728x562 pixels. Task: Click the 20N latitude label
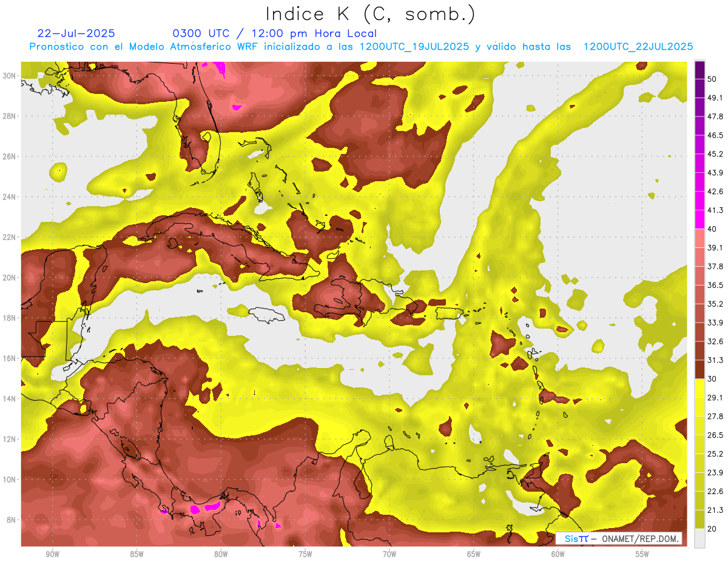[10, 278]
